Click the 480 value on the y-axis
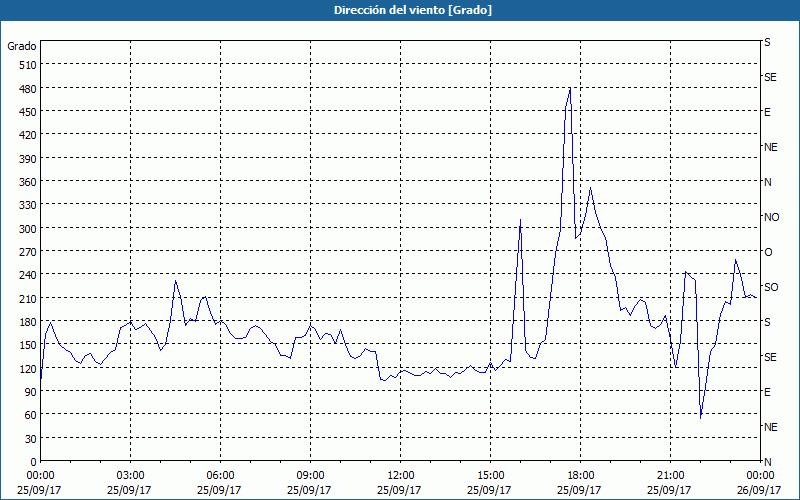This screenshot has height=500, width=800. click(28, 88)
